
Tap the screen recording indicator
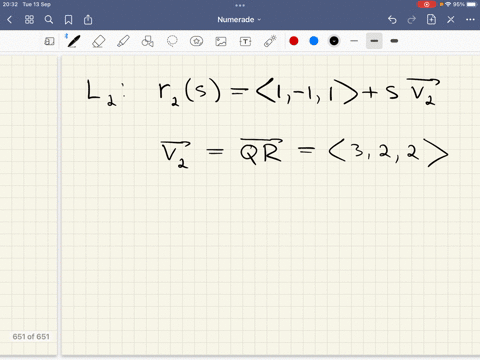[x=427, y=4]
